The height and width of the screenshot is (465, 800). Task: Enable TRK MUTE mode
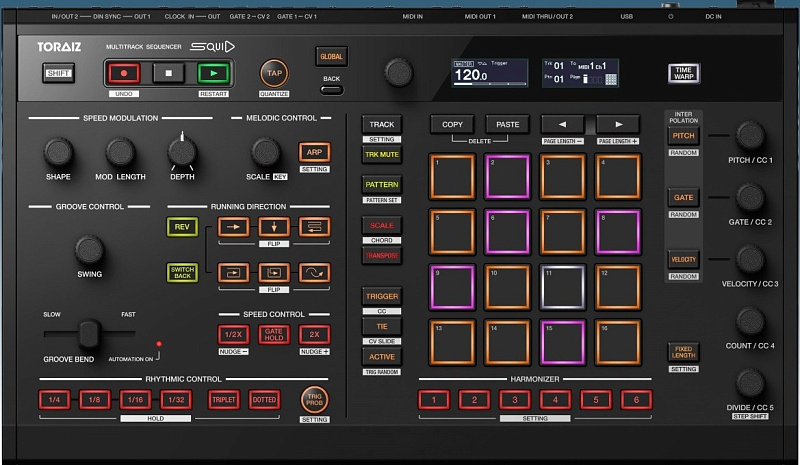pyautogui.click(x=381, y=154)
